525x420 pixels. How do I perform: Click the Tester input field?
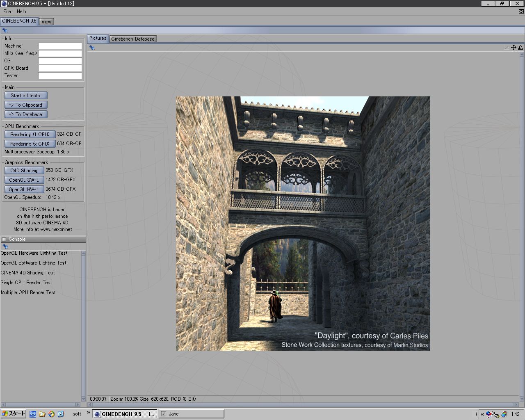[x=60, y=76]
